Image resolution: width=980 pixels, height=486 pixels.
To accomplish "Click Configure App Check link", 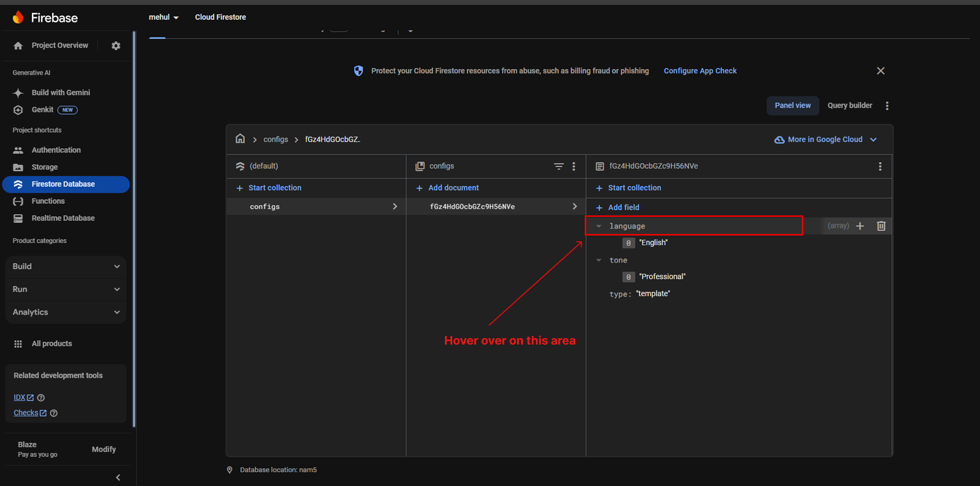I will pyautogui.click(x=700, y=71).
